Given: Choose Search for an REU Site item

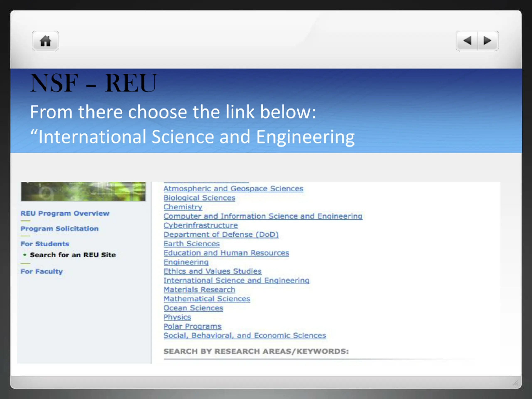Looking at the screenshot, I should click(73, 255).
